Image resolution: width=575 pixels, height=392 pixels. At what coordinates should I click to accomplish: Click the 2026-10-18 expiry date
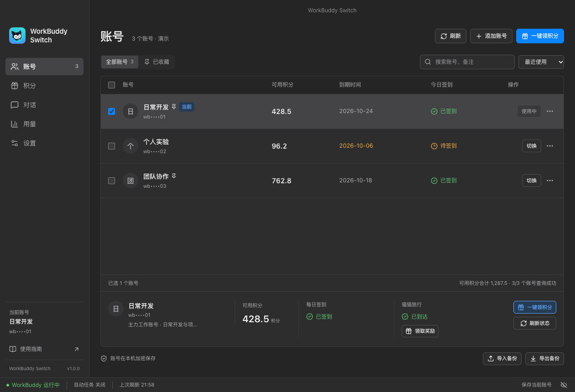[x=355, y=181]
